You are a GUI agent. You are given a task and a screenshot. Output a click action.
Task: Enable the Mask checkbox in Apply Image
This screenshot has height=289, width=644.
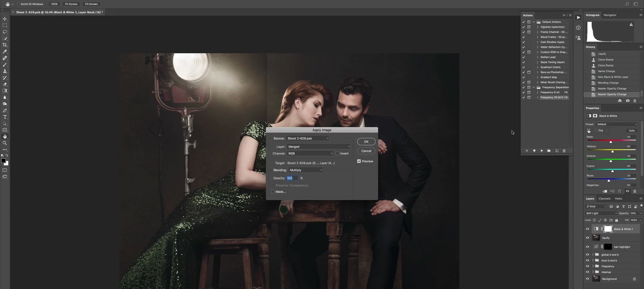[273, 192]
